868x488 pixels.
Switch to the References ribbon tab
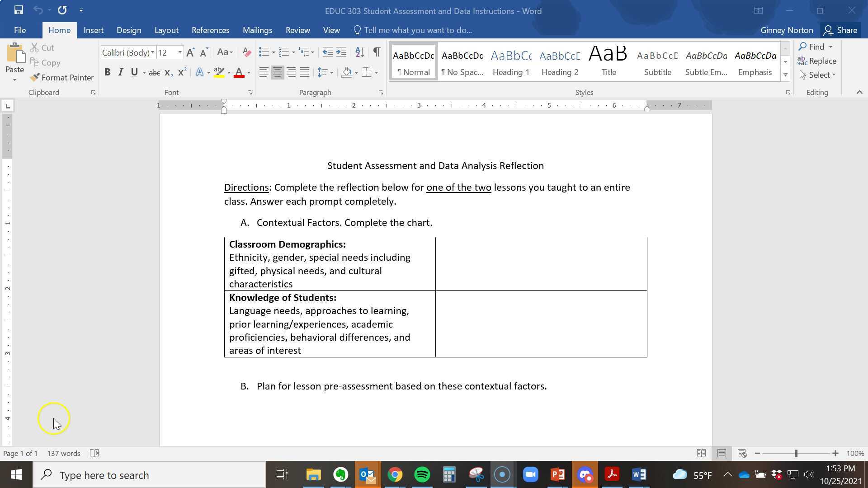click(x=210, y=30)
